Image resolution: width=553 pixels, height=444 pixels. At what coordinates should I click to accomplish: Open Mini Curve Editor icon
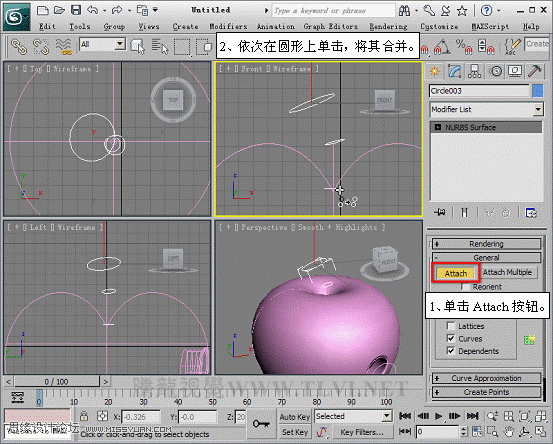coord(18,397)
